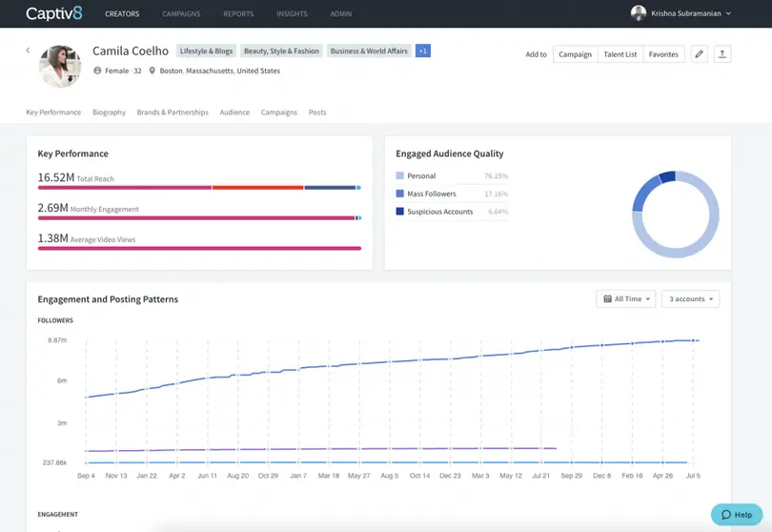Expand the 3 accounts dropdown
The height and width of the screenshot is (532, 772).
tap(690, 299)
